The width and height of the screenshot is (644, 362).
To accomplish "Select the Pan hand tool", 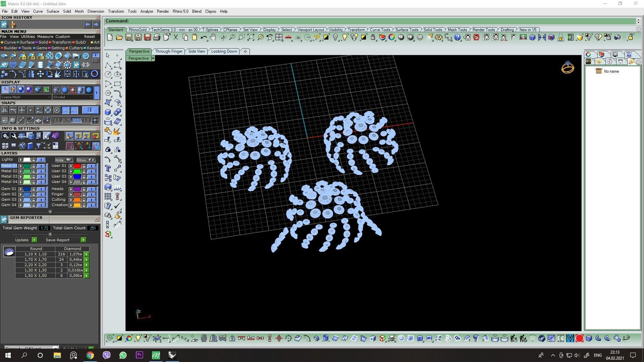I will (x=213, y=38).
